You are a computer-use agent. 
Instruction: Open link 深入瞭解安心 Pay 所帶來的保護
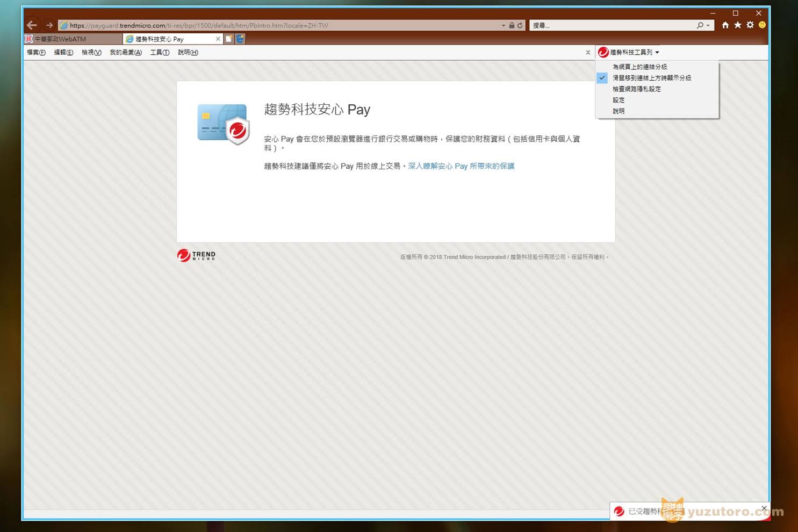[x=461, y=166]
